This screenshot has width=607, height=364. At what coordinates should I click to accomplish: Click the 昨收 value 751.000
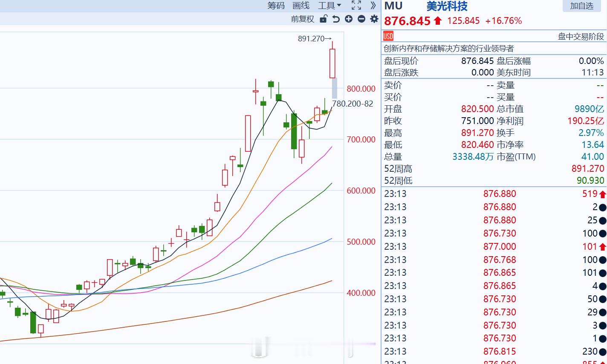pyautogui.click(x=477, y=121)
